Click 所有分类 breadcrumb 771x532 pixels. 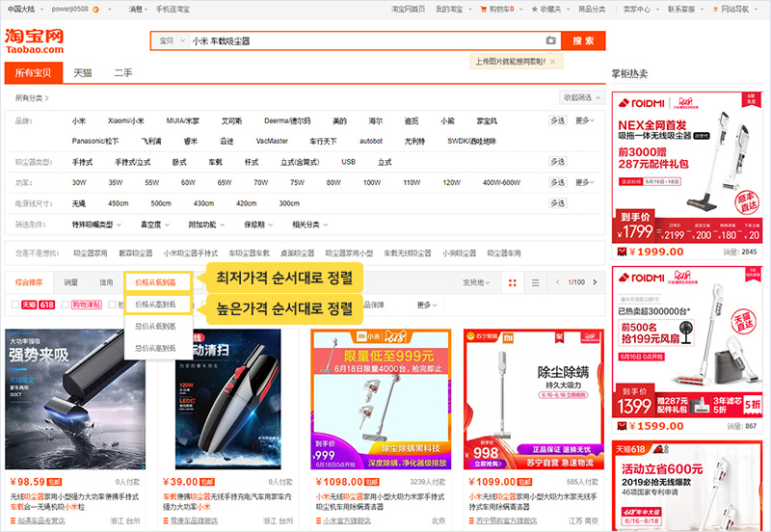coord(32,98)
